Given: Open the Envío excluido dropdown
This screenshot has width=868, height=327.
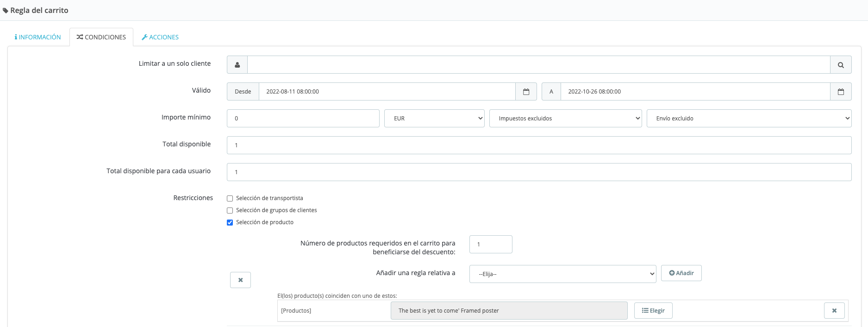Looking at the screenshot, I should [749, 119].
